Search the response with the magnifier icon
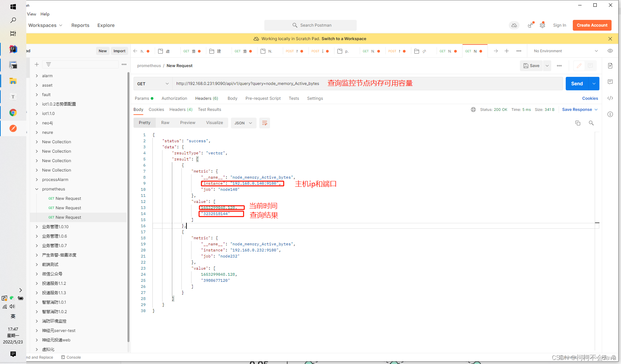Screen dimensions: 621x364 591,123
